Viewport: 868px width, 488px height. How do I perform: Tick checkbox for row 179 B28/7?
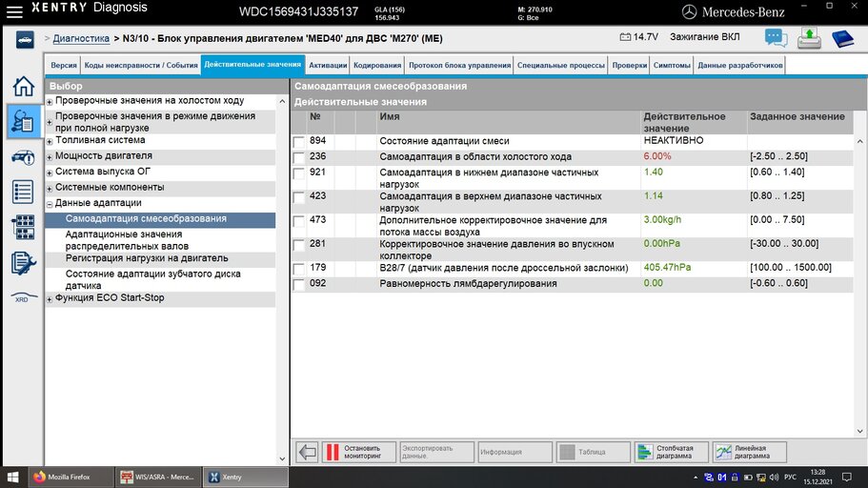299,269
